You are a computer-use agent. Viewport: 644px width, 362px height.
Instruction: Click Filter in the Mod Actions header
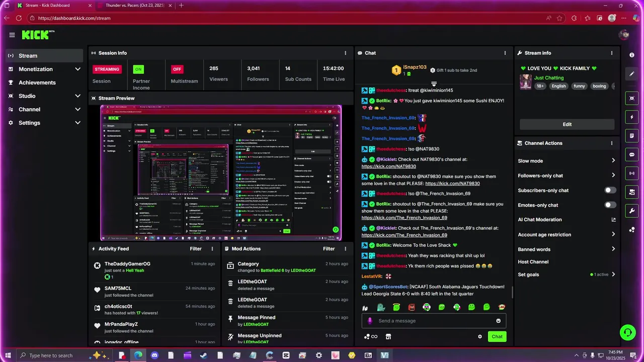pos(329,249)
